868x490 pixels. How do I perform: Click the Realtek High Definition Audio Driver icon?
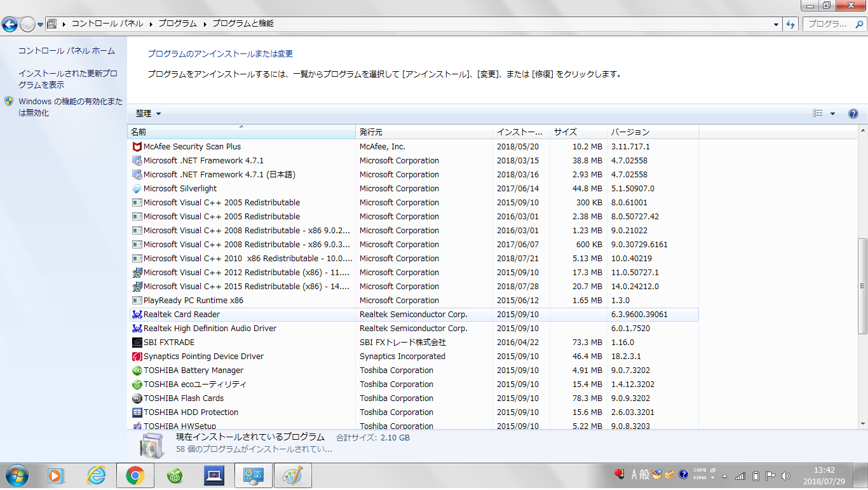pyautogui.click(x=137, y=329)
